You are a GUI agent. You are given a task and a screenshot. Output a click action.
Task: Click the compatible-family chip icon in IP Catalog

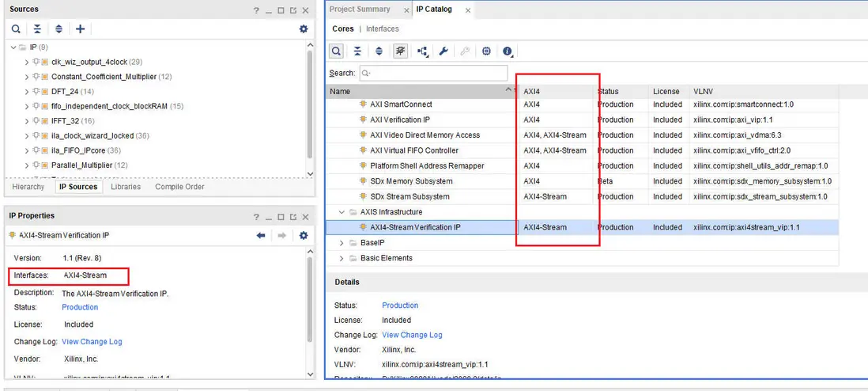[486, 51]
